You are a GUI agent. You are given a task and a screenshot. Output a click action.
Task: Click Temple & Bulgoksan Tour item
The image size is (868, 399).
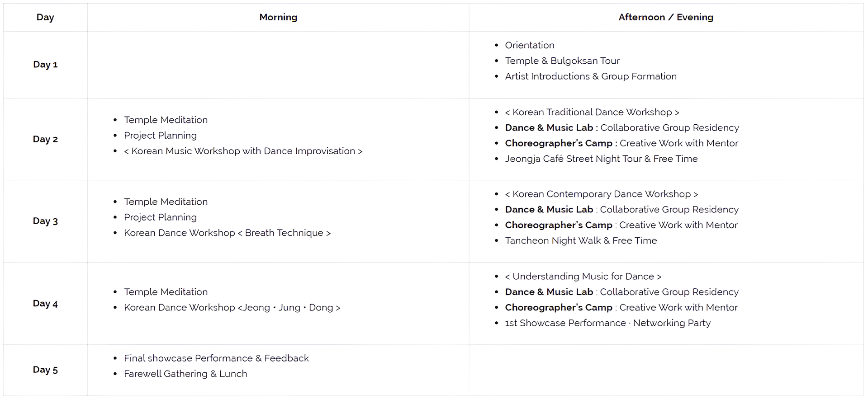(562, 61)
